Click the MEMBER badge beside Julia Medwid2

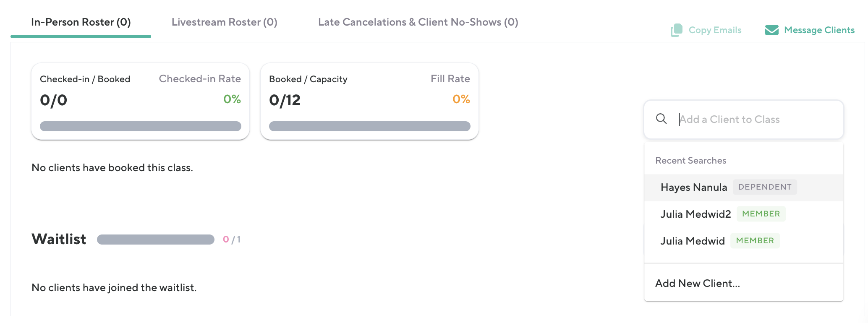click(x=761, y=214)
